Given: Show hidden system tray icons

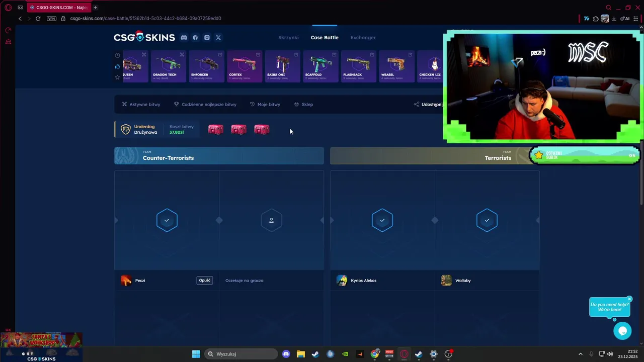Looking at the screenshot, I should (581, 354).
